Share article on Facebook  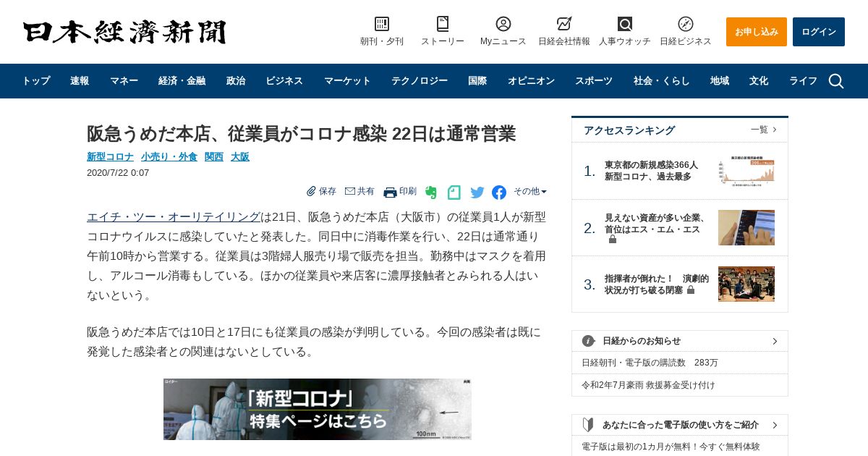pos(499,193)
